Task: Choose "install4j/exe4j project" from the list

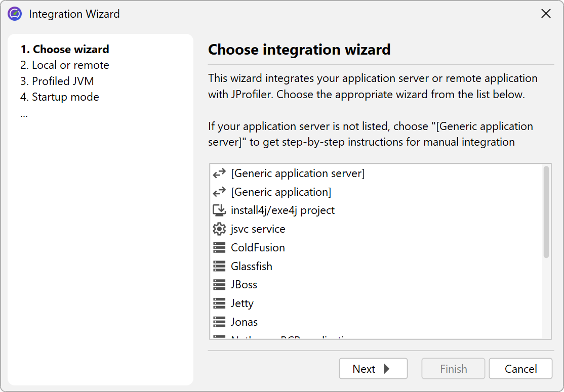Action: 283,210
